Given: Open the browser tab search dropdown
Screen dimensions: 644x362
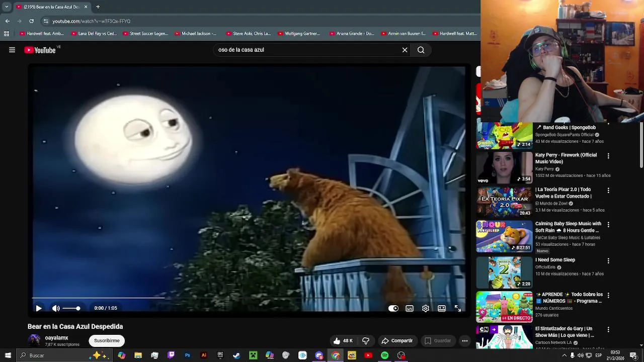Looking at the screenshot, I should (x=7, y=7).
